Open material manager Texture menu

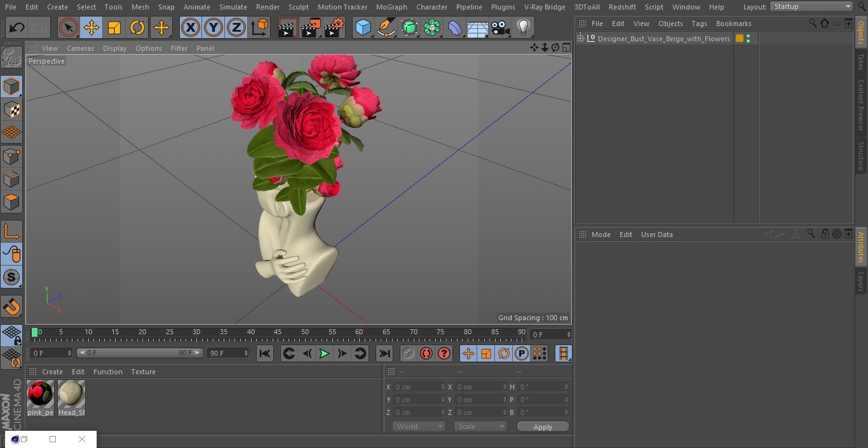[143, 372]
